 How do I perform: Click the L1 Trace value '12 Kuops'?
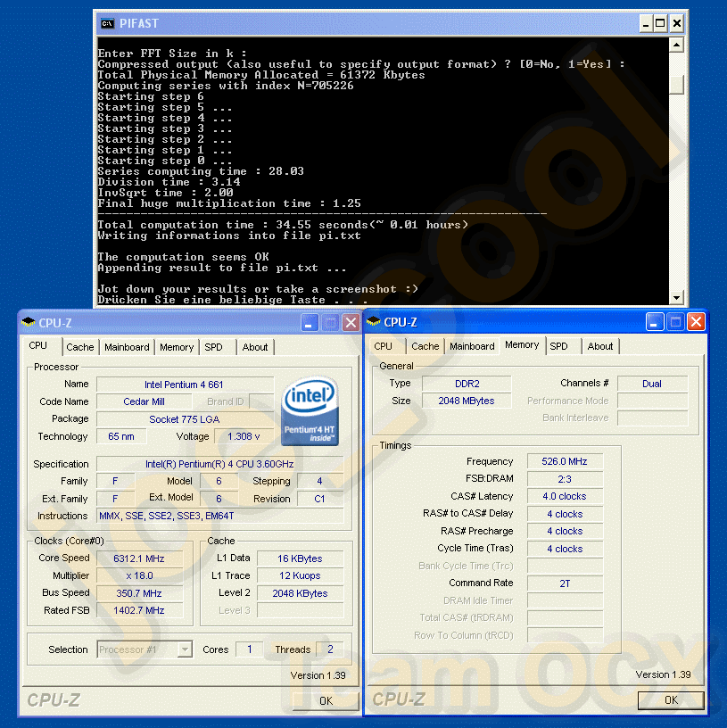[x=300, y=575]
